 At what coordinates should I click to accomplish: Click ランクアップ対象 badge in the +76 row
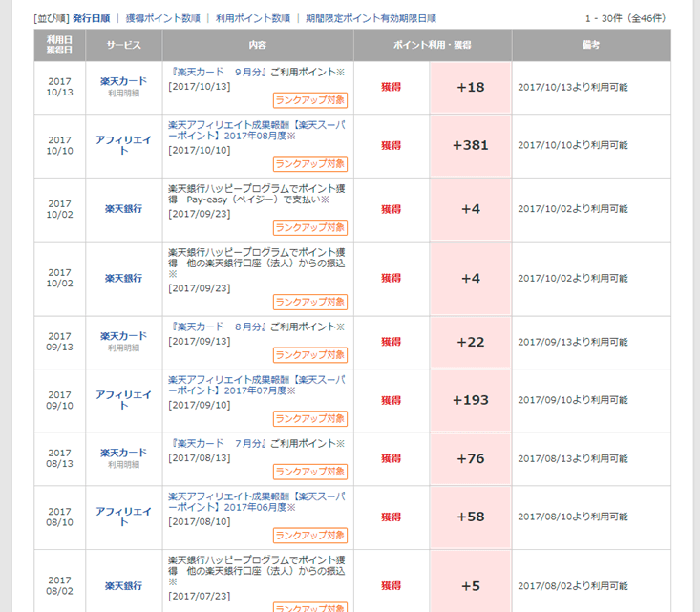pos(310,472)
